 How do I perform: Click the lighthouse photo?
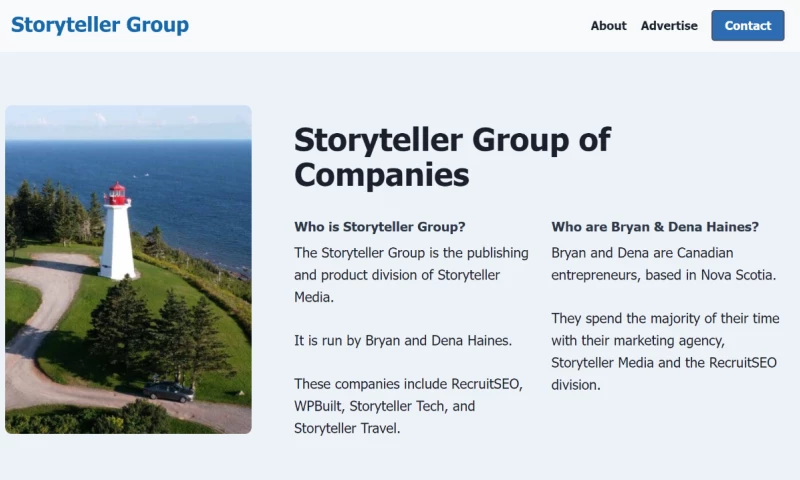coord(128,269)
